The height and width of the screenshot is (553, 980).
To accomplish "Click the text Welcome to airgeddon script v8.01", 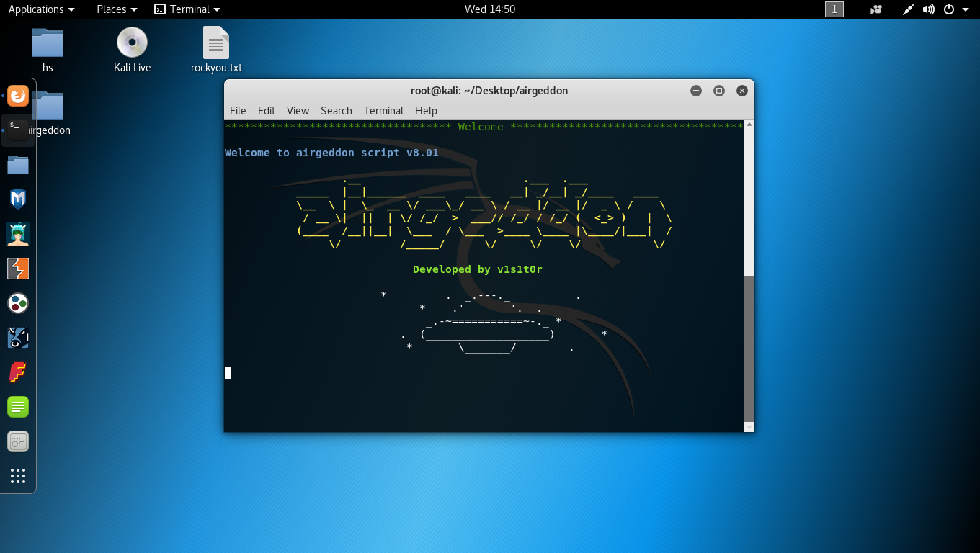I will (331, 153).
